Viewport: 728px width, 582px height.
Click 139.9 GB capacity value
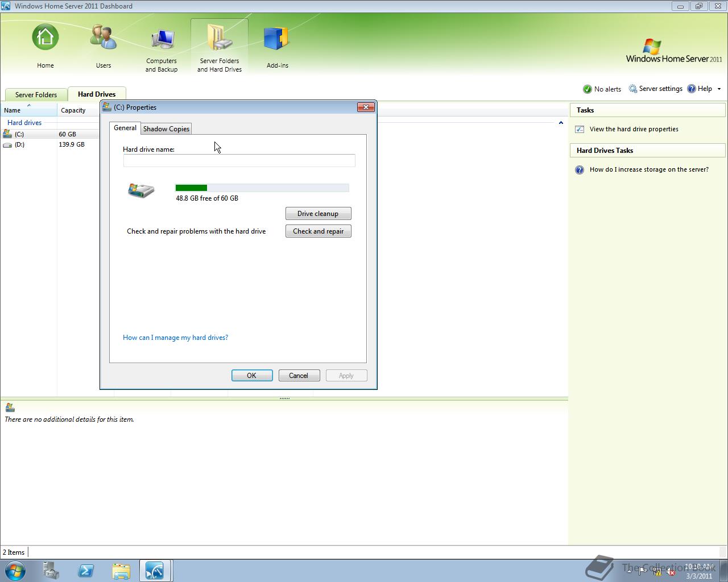point(72,144)
